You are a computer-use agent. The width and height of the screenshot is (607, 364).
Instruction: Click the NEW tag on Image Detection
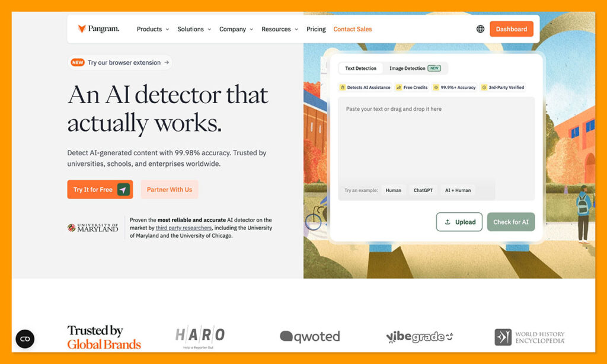pos(434,68)
